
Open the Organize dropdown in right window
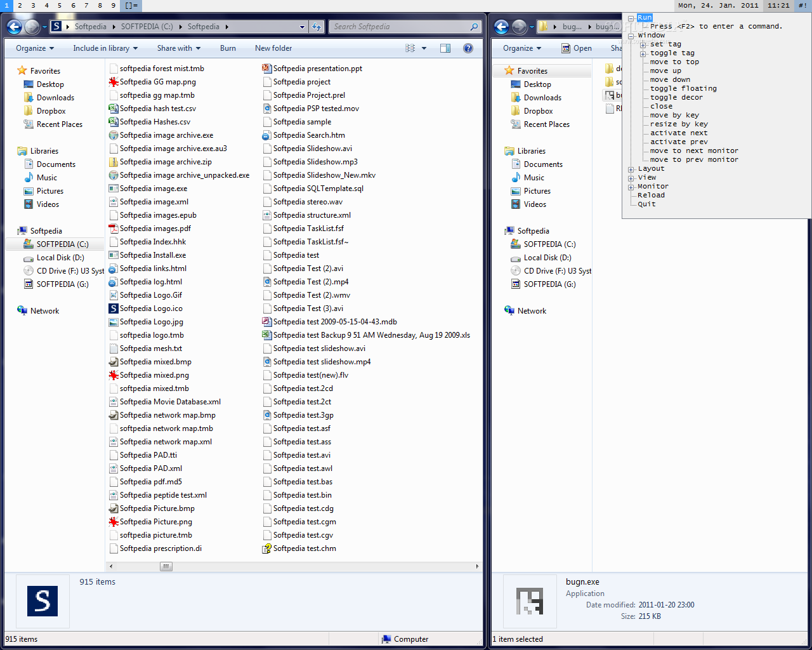(522, 48)
